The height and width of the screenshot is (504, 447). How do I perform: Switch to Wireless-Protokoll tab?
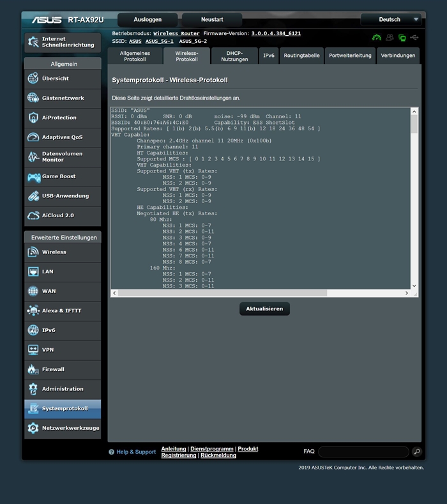click(x=186, y=56)
